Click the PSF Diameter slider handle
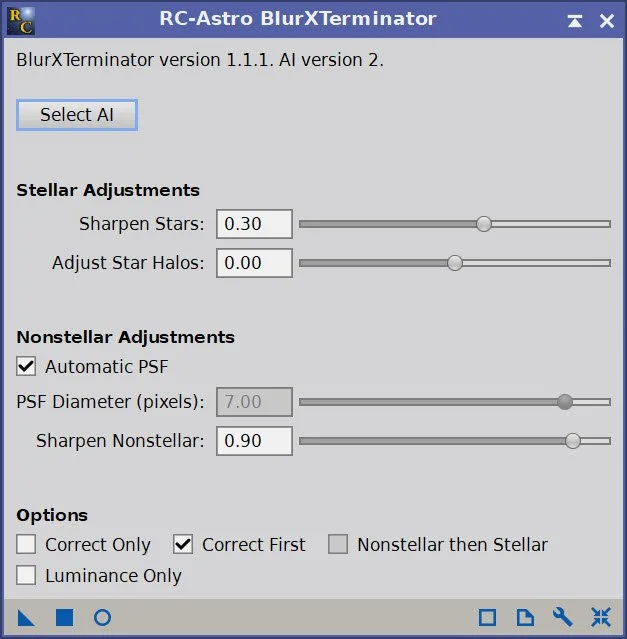 coord(565,402)
